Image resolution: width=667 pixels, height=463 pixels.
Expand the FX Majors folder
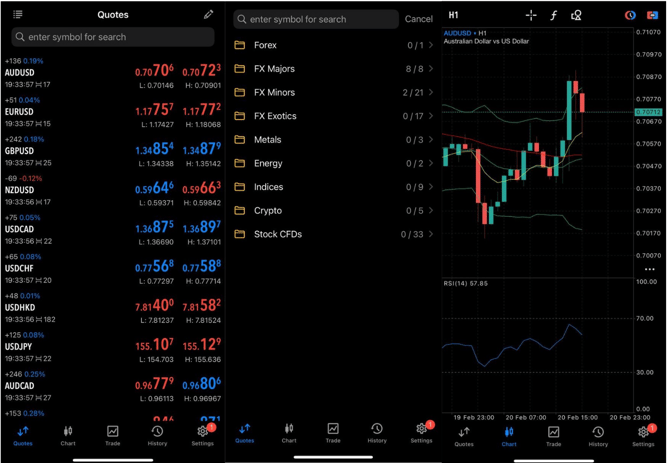[334, 69]
